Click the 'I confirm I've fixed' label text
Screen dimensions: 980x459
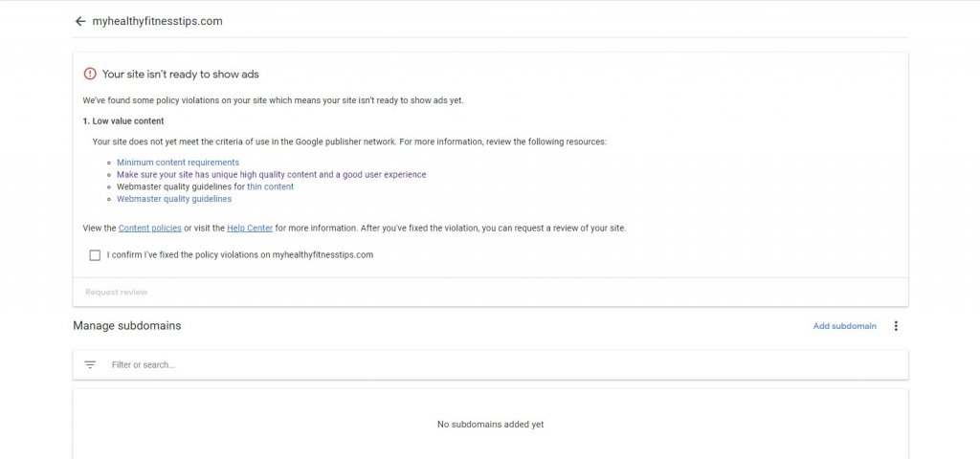click(240, 255)
